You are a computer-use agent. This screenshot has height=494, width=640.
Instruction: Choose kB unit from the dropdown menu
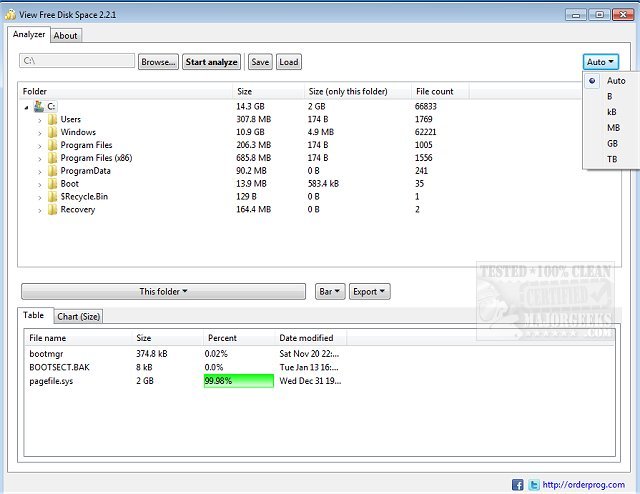[x=611, y=112]
